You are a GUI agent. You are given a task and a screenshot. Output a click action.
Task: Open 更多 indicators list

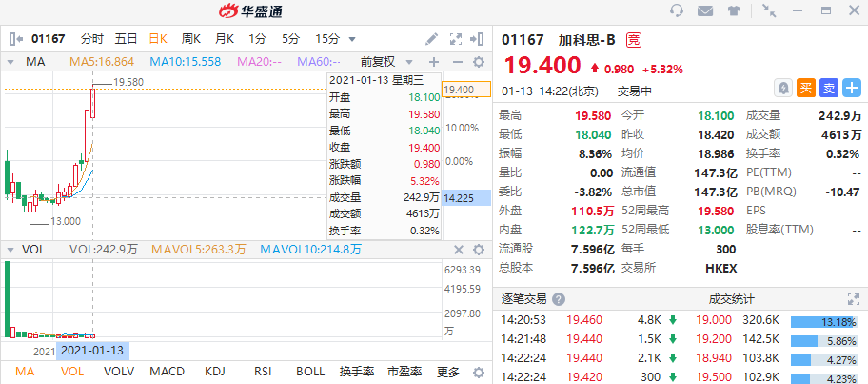[x=448, y=372]
